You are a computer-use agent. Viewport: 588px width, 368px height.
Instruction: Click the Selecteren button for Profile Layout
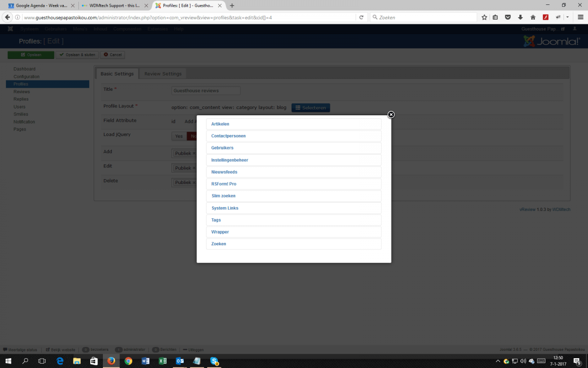[x=311, y=107]
